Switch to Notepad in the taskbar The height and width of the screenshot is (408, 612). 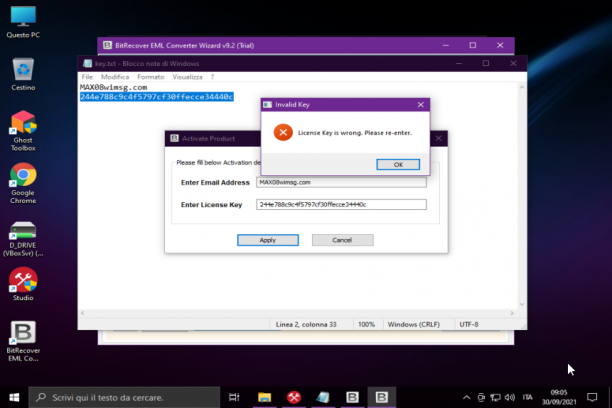tap(323, 397)
